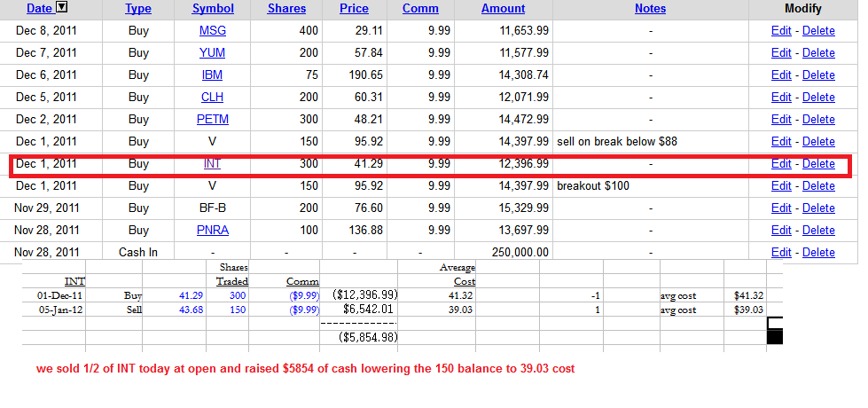Select the Nov 29, 2011 date cell
Screen dimensions: 868x408
(x=46, y=208)
